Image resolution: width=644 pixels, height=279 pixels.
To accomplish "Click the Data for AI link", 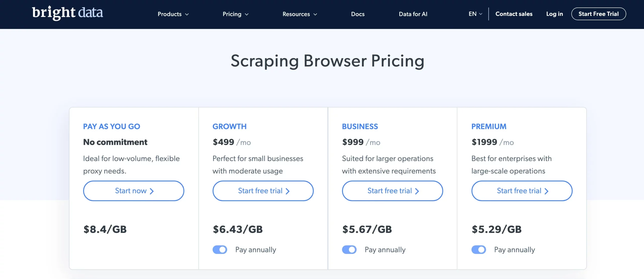I will [413, 14].
